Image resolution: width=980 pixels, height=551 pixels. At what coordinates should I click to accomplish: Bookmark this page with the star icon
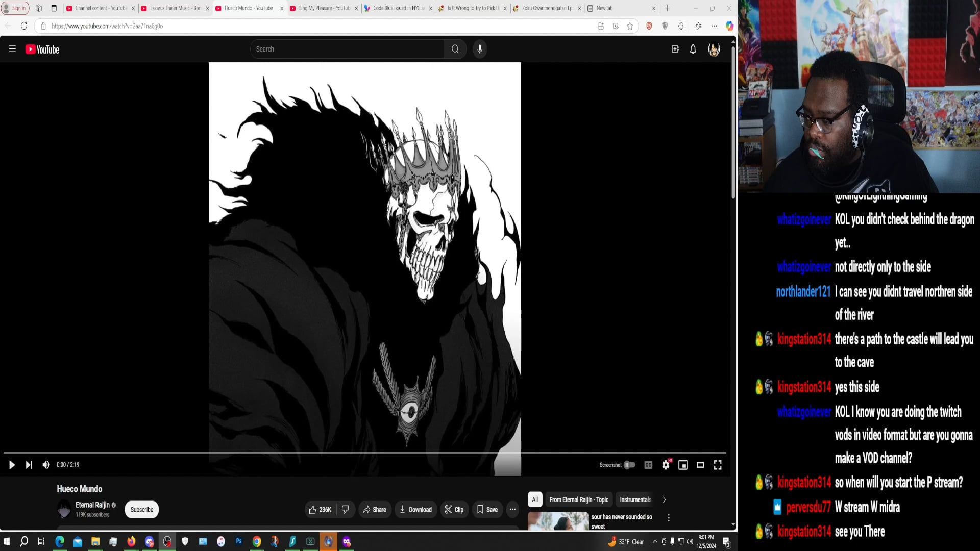[x=630, y=26]
